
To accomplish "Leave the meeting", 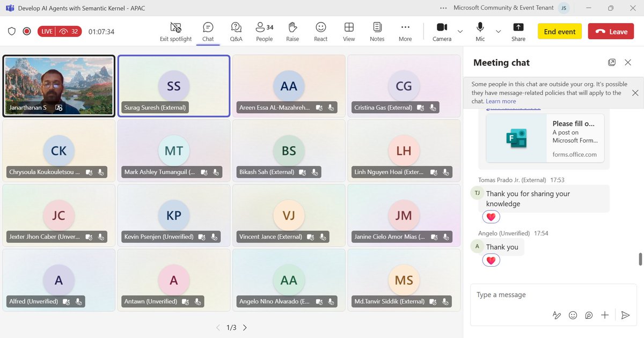I will (x=611, y=32).
